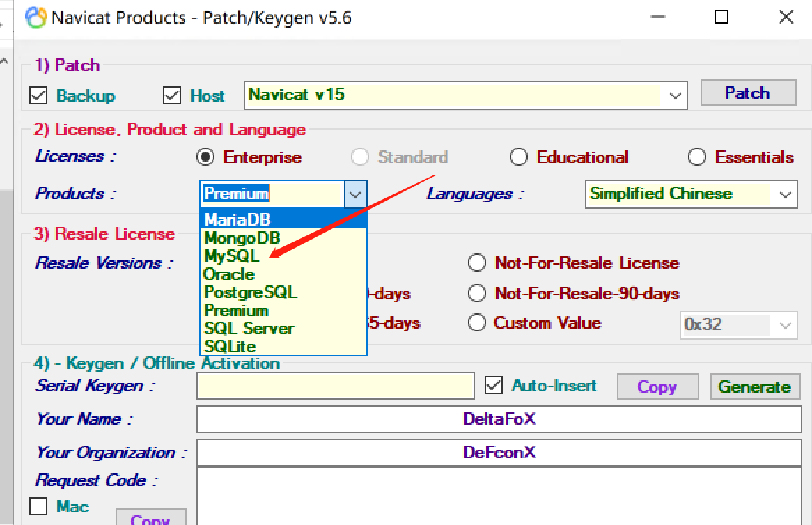Screen dimensions: 812x525
Task: Select the Not-For-Resale-90-days radio button
Action: point(476,294)
